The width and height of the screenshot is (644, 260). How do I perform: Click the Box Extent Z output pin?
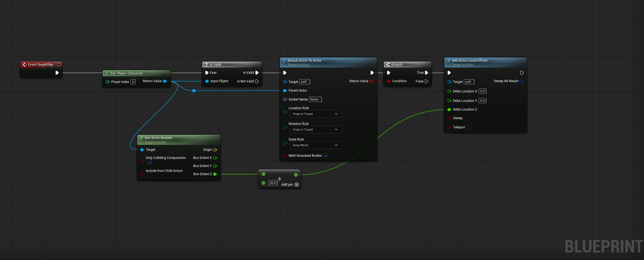[215, 174]
